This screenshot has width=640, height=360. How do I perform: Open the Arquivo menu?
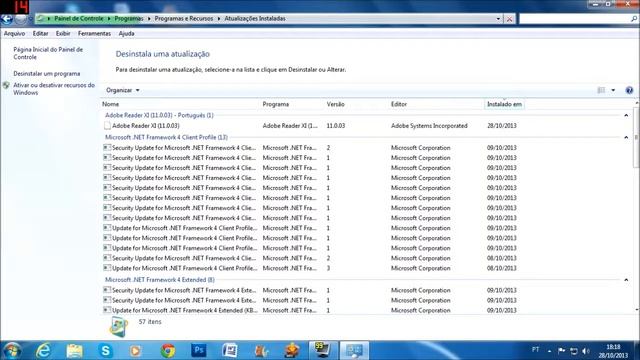14,33
